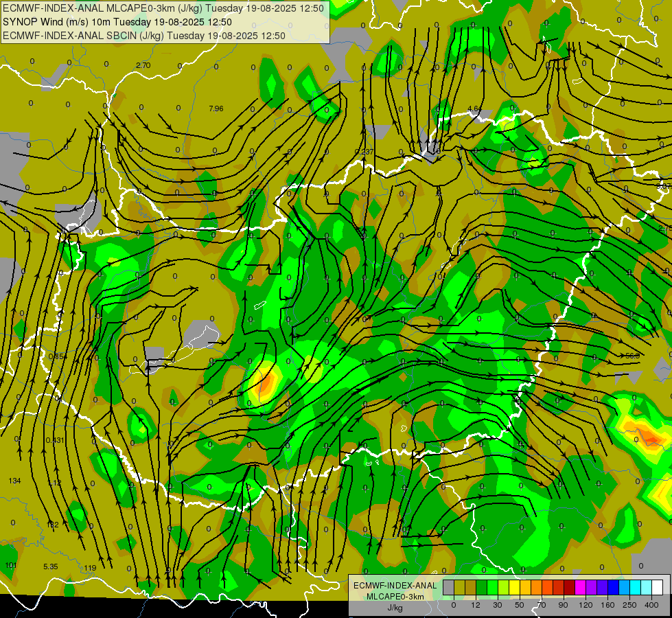This screenshot has height=618, width=672.
Task: Click the SBCIN title line at top
Action: tap(144, 36)
